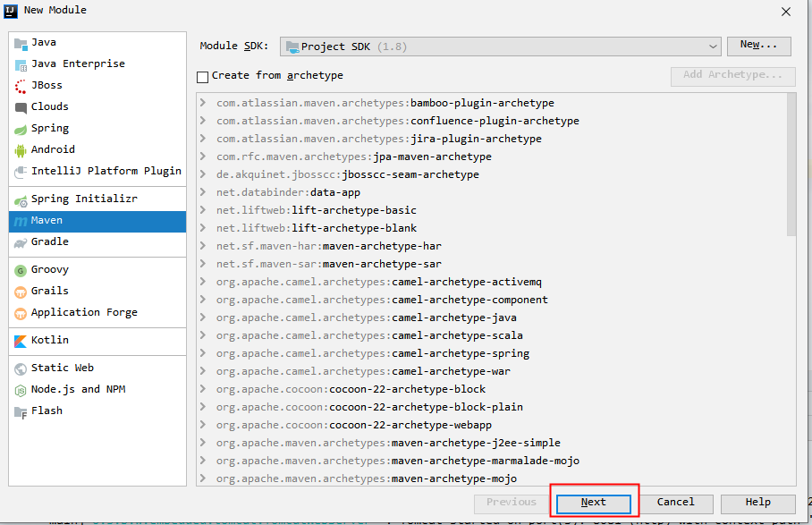Click the Kotlin logo icon
This screenshot has height=525, width=812.
click(x=21, y=341)
